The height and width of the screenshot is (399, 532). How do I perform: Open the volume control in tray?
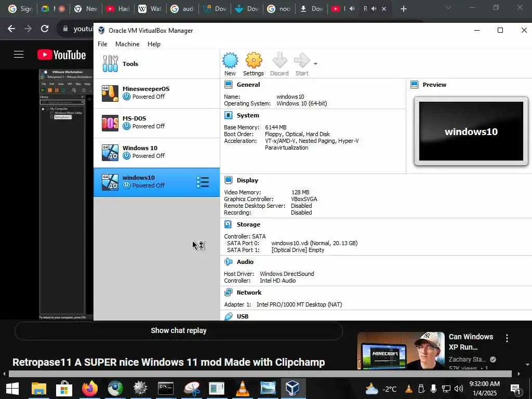click(x=459, y=389)
